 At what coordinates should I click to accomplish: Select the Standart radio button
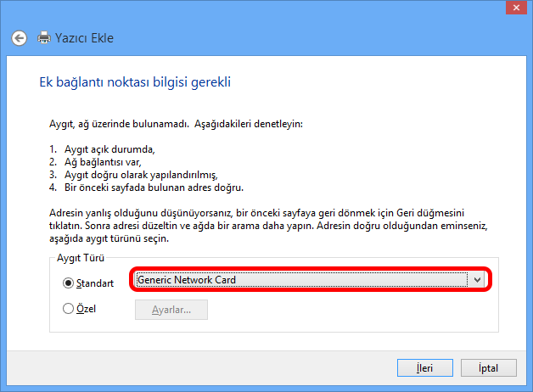(69, 283)
